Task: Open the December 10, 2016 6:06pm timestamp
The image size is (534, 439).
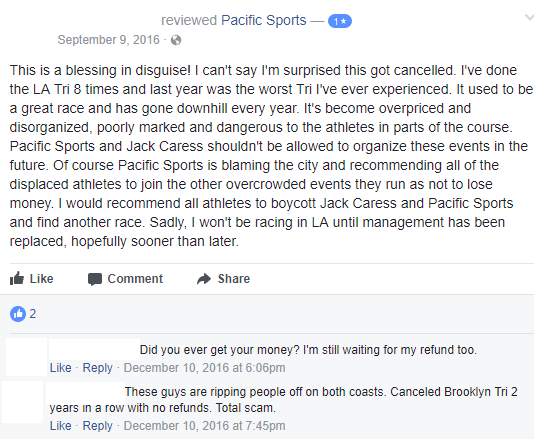Action: click(x=204, y=368)
